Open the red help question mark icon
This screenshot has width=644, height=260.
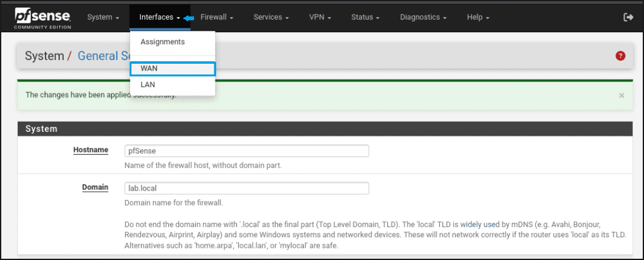click(x=620, y=56)
